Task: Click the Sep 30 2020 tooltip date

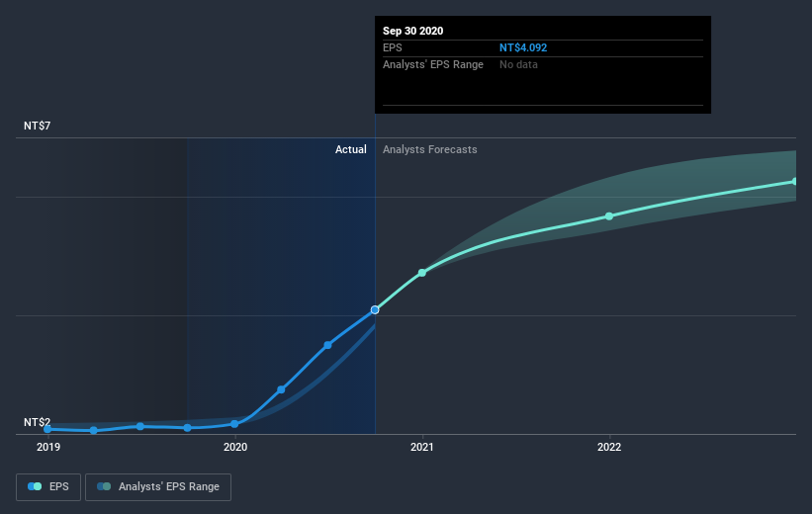Action: coord(412,31)
